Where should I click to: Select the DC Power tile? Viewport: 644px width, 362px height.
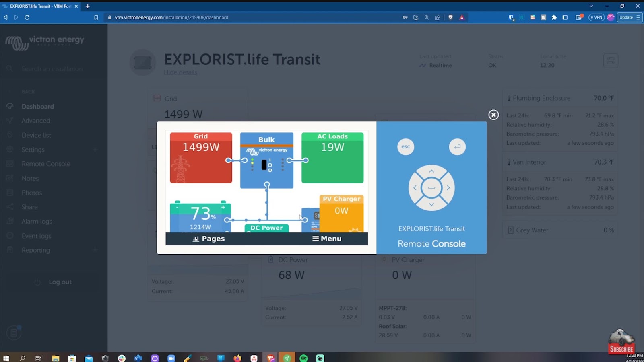266,228
